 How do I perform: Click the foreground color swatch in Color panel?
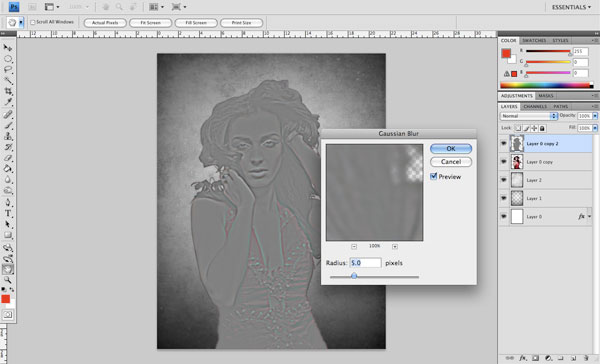point(506,53)
